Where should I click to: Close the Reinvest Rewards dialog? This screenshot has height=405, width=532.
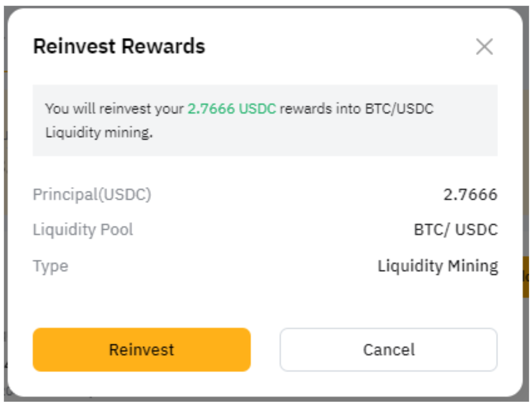pyautogui.click(x=484, y=47)
